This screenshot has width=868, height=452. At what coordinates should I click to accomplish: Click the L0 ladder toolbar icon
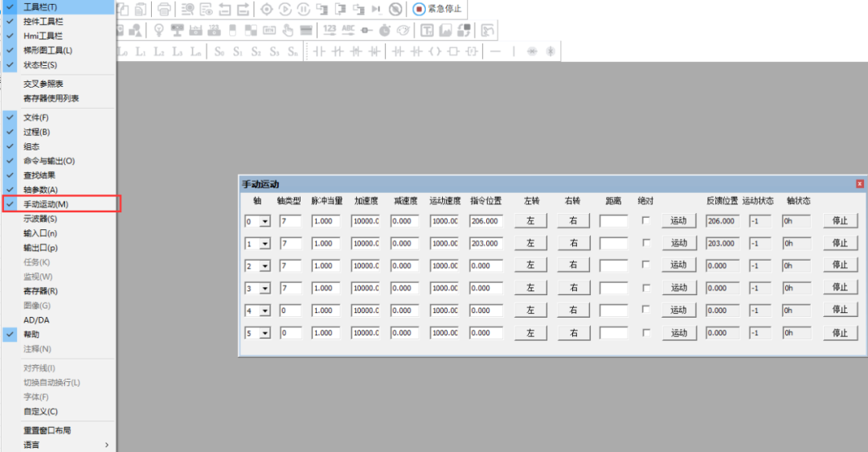[x=123, y=51]
